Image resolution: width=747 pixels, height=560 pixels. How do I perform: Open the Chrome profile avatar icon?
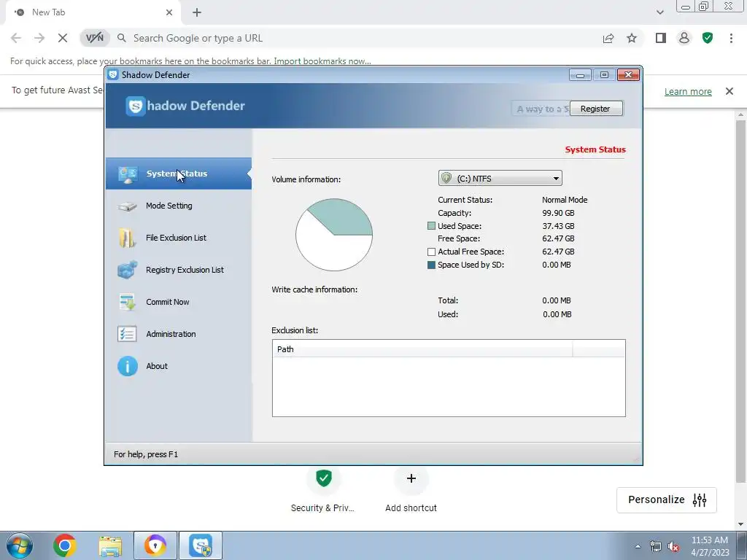coord(684,38)
